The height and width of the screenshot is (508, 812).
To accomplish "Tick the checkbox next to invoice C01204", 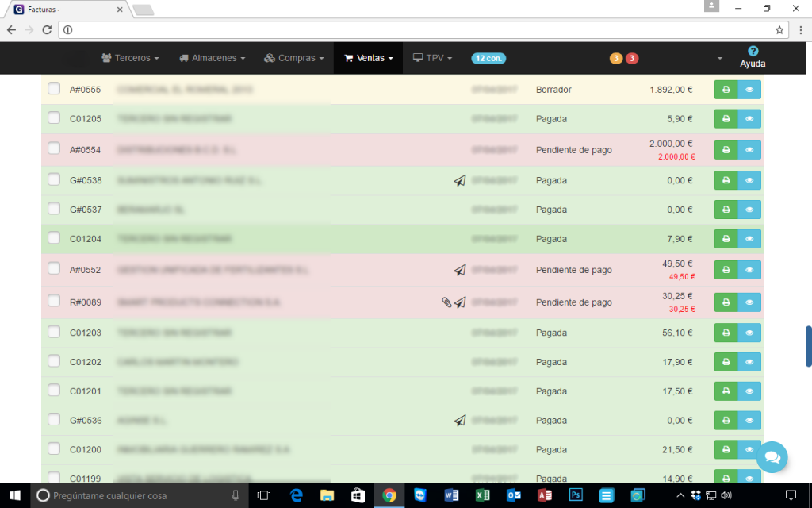I will [x=54, y=238].
